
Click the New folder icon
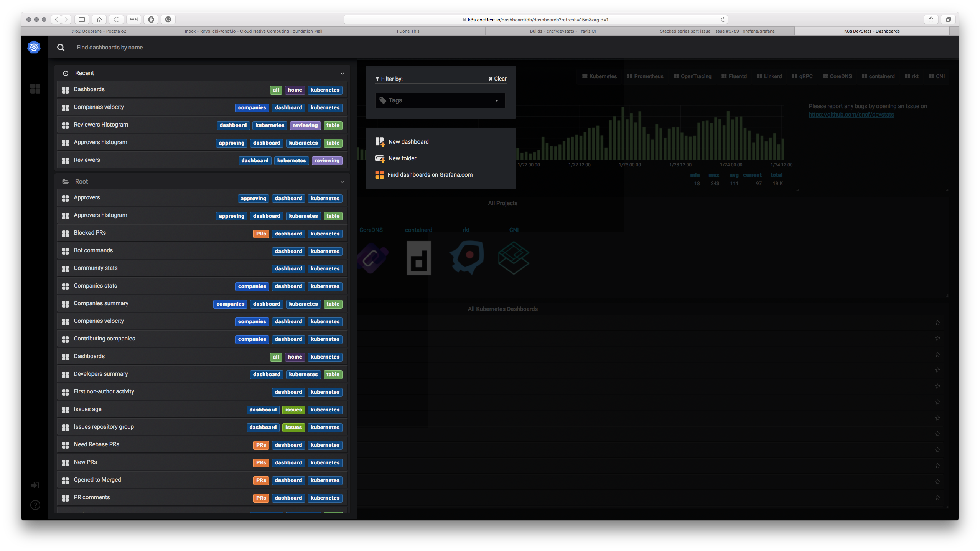380,158
